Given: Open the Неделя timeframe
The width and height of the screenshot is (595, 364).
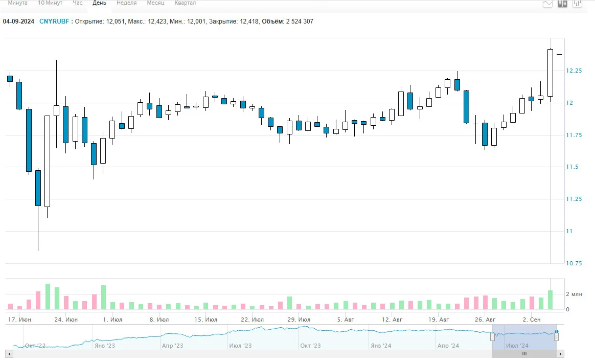Looking at the screenshot, I should point(126,3).
